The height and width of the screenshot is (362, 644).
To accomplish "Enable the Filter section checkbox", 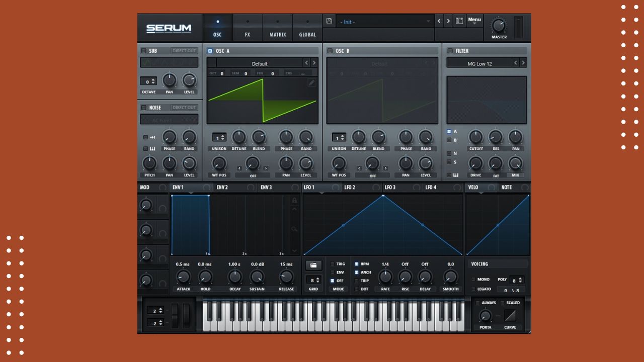I will coord(450,51).
